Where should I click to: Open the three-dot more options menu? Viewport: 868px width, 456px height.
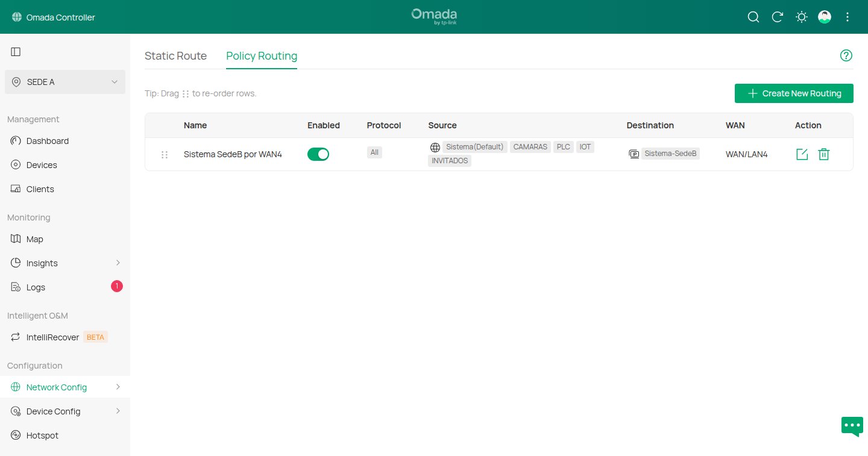[848, 17]
